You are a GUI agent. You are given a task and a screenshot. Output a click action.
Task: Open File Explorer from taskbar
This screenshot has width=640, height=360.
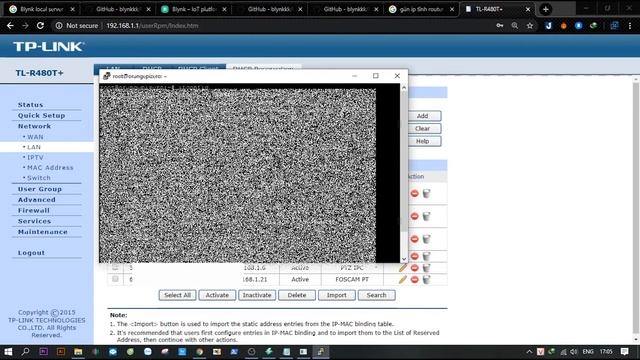click(x=78, y=351)
